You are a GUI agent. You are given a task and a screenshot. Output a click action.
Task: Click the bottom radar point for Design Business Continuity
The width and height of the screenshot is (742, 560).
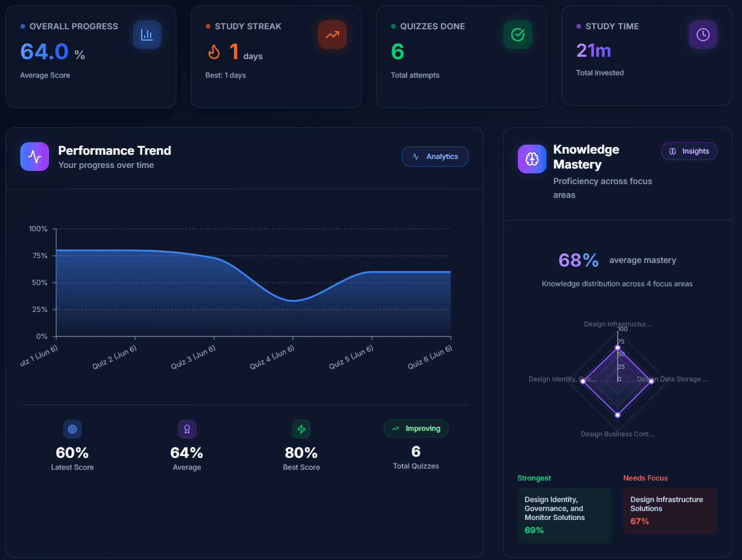[618, 415]
